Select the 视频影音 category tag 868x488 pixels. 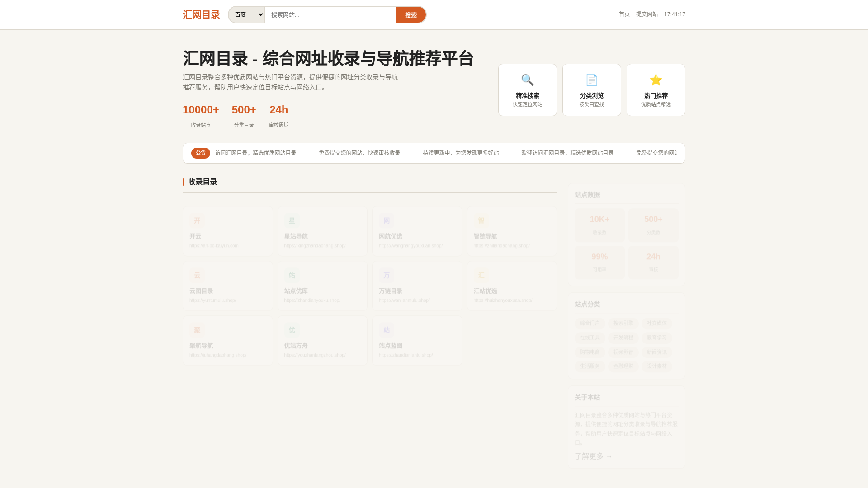623,352
